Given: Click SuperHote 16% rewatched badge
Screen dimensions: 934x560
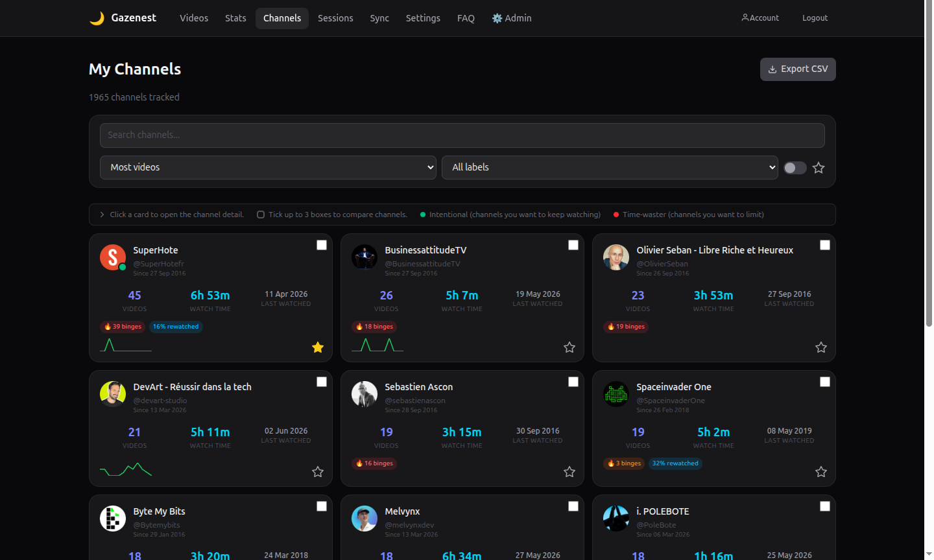Looking at the screenshot, I should tap(176, 327).
